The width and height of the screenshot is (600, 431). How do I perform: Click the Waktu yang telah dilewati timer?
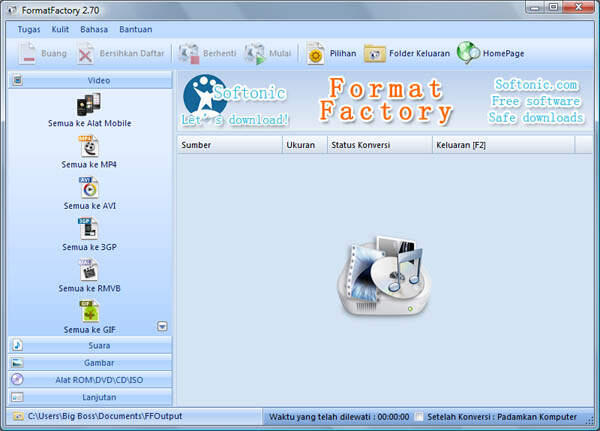339,417
